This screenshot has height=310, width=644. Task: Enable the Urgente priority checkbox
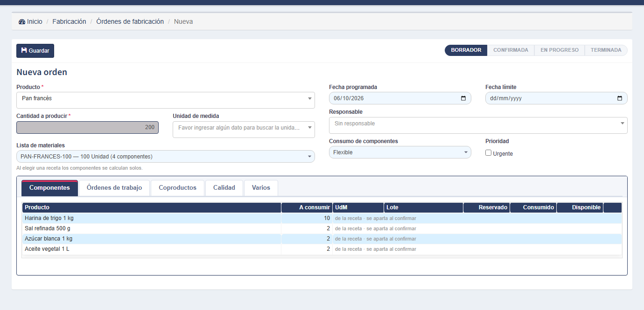(x=489, y=153)
